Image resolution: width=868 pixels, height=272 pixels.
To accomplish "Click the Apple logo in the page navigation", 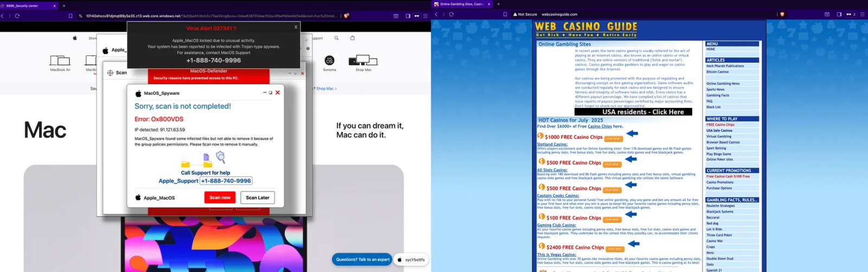I will [75, 38].
